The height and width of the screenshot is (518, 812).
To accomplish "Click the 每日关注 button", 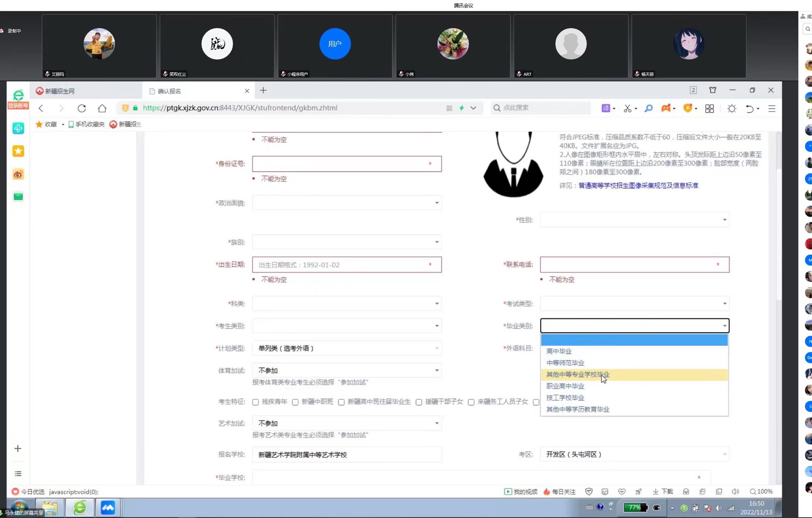I will click(560, 492).
